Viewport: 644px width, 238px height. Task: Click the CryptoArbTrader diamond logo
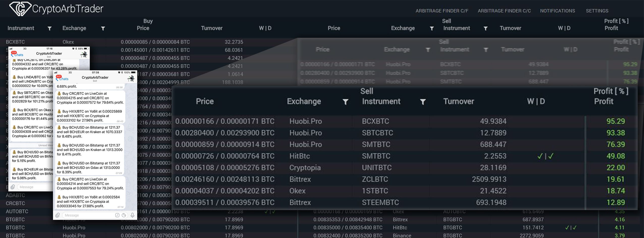click(x=20, y=8)
